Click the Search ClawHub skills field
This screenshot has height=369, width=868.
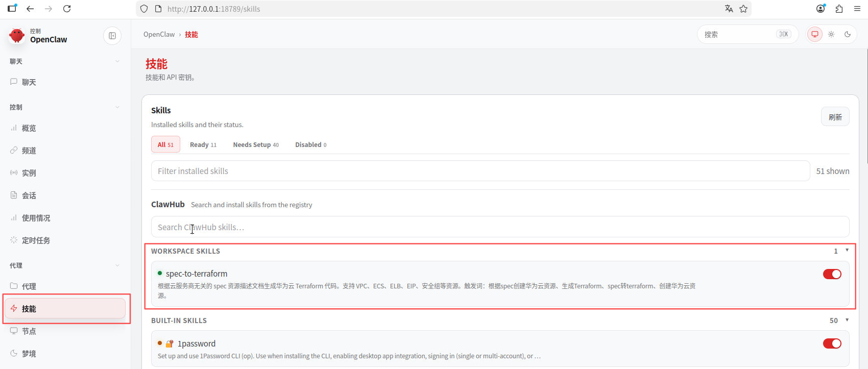[x=500, y=227]
